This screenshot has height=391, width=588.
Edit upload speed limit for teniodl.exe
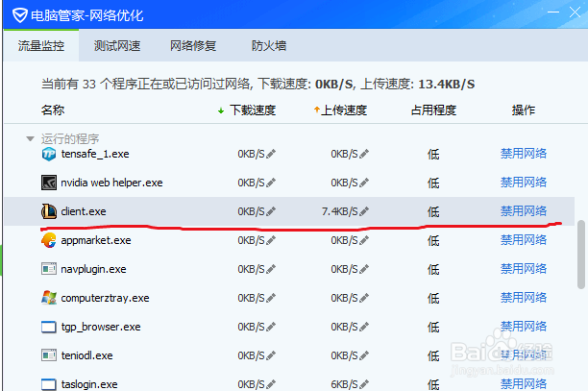(364, 355)
